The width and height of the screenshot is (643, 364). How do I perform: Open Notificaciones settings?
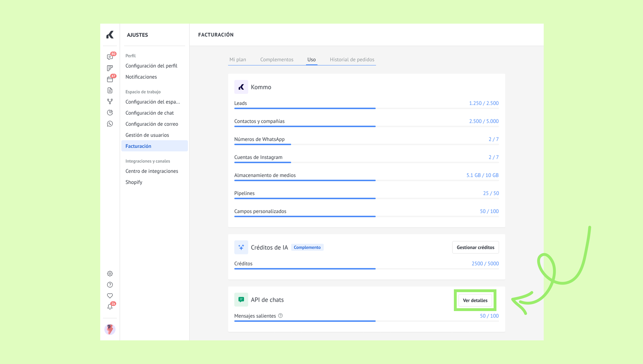click(x=141, y=77)
